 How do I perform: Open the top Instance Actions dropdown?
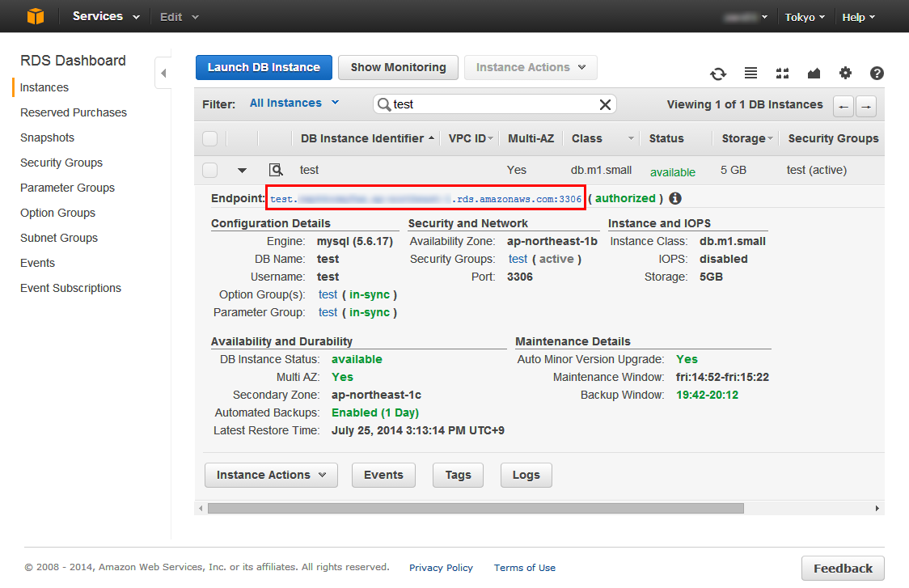tap(531, 67)
